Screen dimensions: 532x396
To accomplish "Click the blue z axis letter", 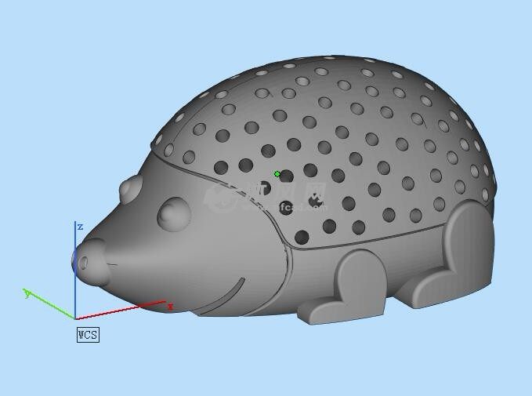I will (80, 227).
